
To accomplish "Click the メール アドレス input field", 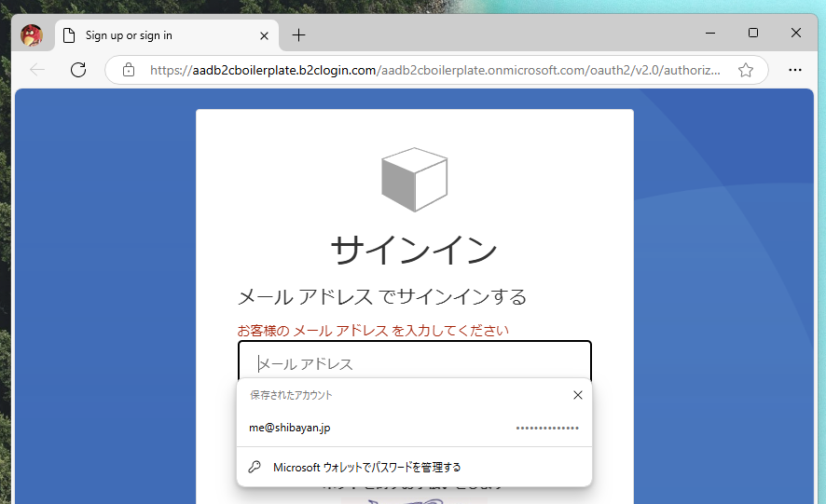I will click(415, 361).
